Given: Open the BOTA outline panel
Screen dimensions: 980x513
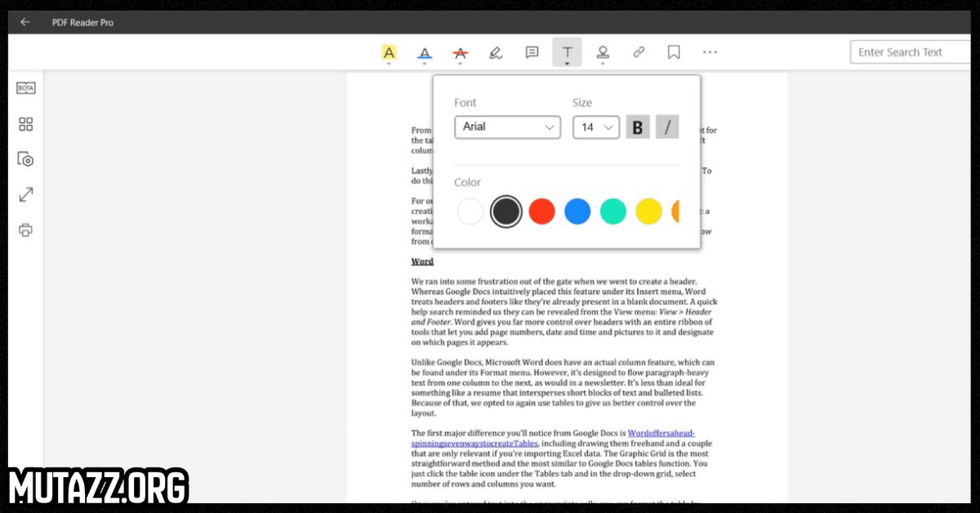Looking at the screenshot, I should [26, 88].
